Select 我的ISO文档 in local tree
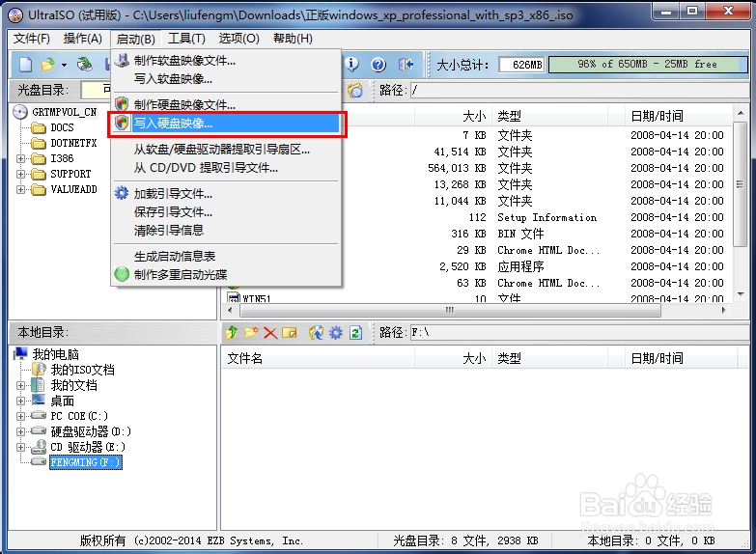Viewport: 756px width, 554px height. [x=82, y=370]
